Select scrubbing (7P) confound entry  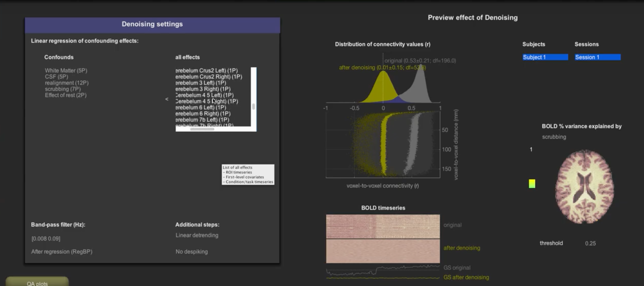coord(63,89)
